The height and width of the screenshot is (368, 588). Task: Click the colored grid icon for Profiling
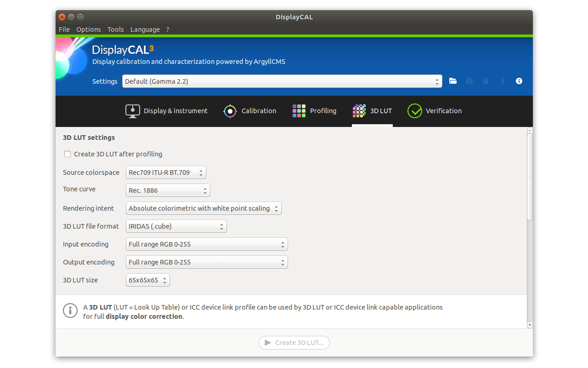[x=299, y=110]
